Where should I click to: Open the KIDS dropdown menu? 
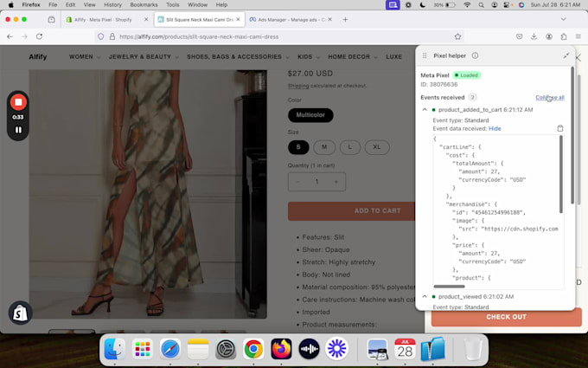point(308,56)
